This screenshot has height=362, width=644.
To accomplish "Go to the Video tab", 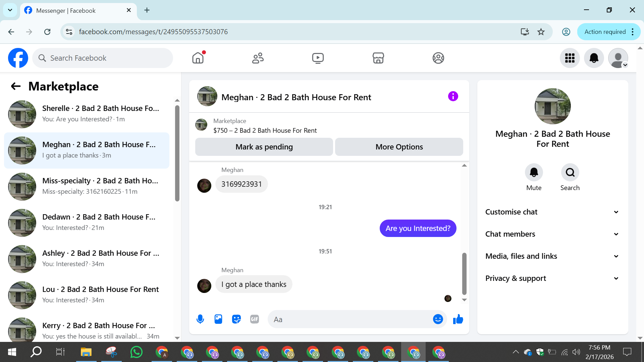I will 318,58.
